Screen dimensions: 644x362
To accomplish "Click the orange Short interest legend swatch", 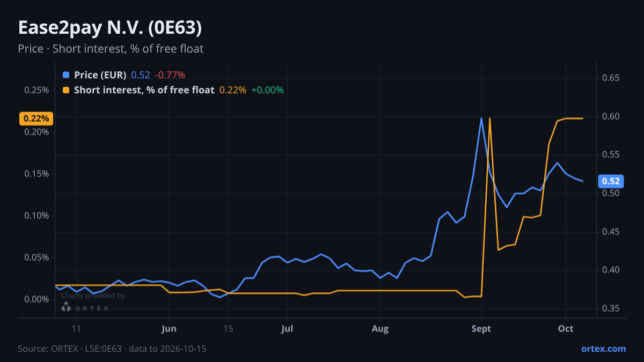I will [x=66, y=90].
